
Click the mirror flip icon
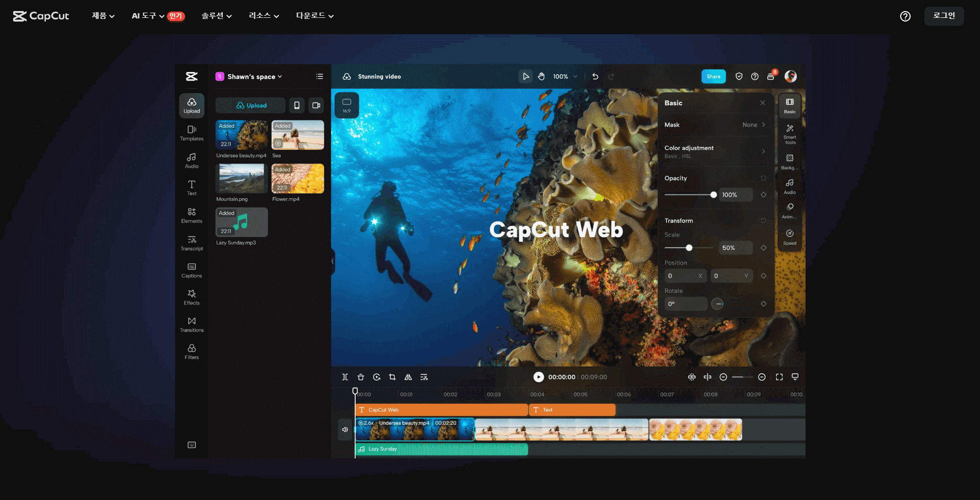click(x=408, y=377)
